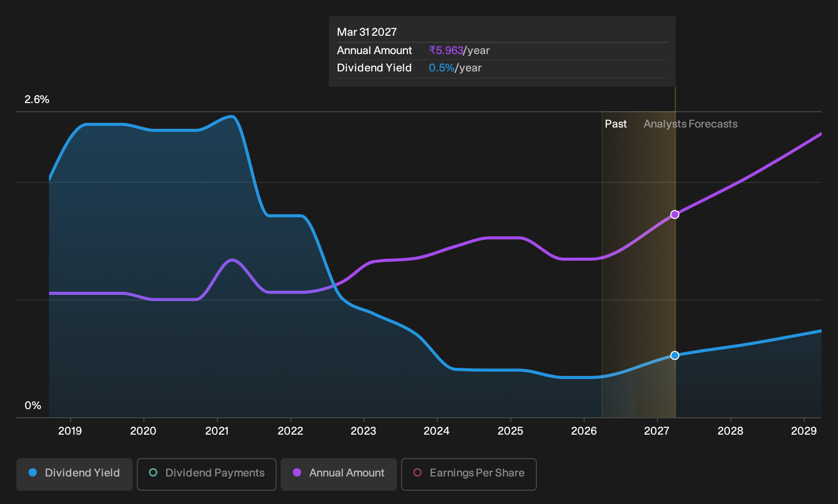The height and width of the screenshot is (504, 838).
Task: Select the 2019 axis label
Action: pos(70,431)
